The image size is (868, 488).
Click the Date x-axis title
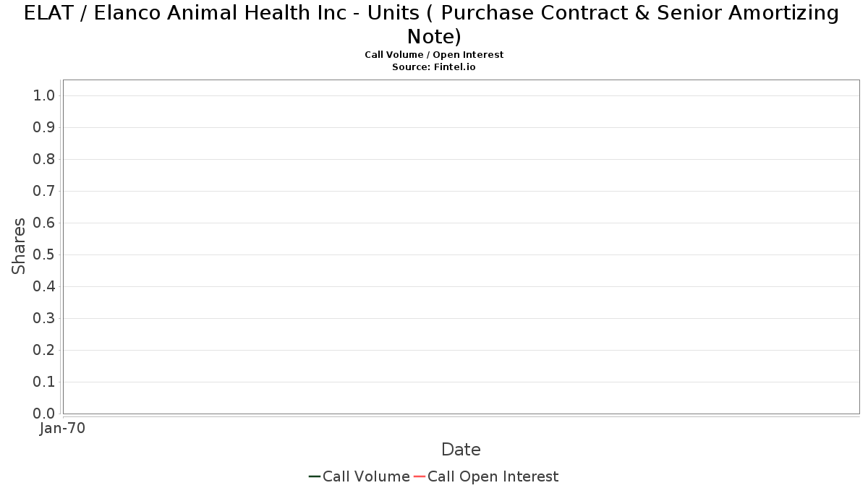pyautogui.click(x=461, y=450)
